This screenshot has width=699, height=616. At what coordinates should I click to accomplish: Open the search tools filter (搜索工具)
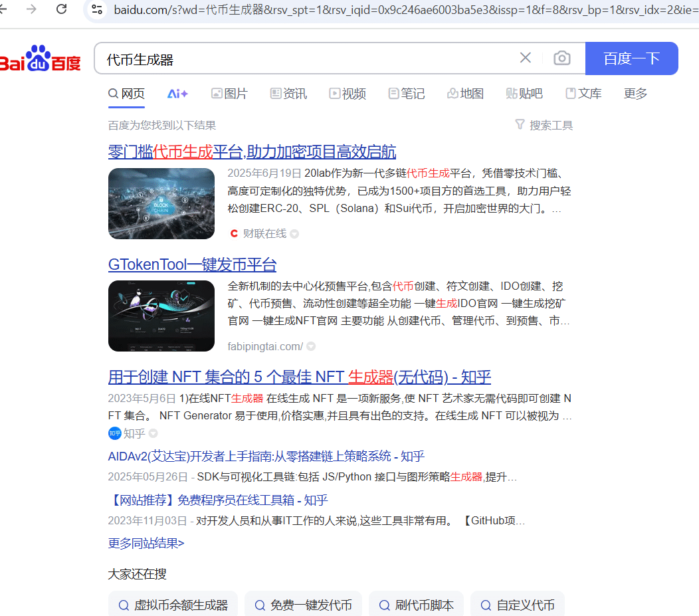(x=544, y=125)
